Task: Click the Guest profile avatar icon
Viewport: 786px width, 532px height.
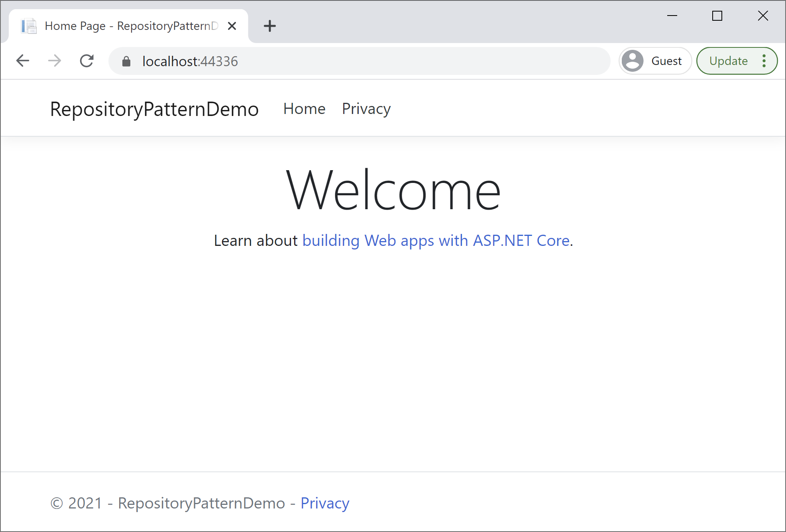Action: click(x=633, y=61)
